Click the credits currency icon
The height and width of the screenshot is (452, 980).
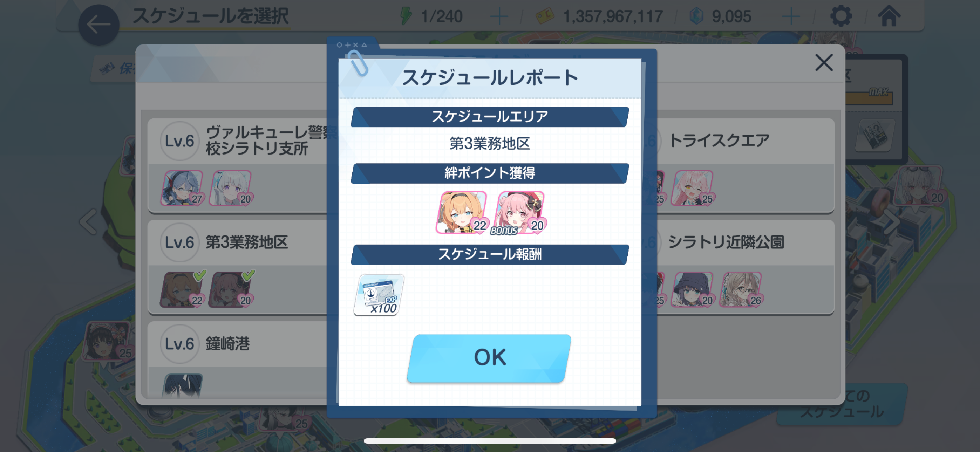tap(544, 16)
